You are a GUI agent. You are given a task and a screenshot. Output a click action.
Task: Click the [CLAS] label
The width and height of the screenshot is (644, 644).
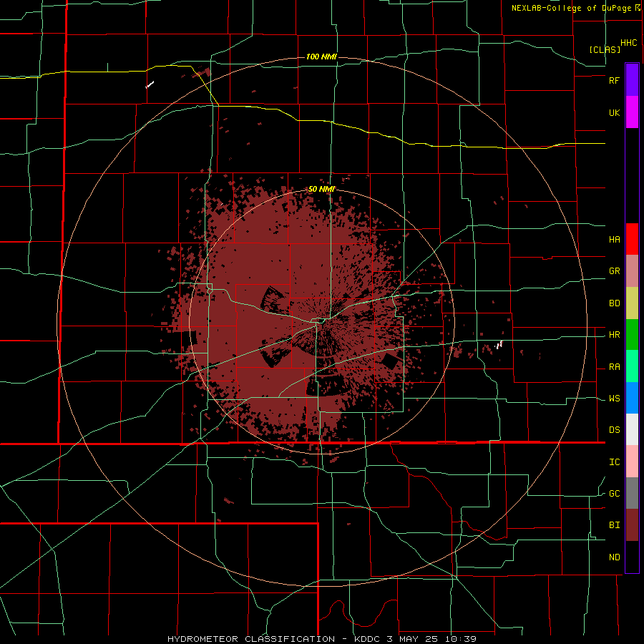(x=605, y=49)
